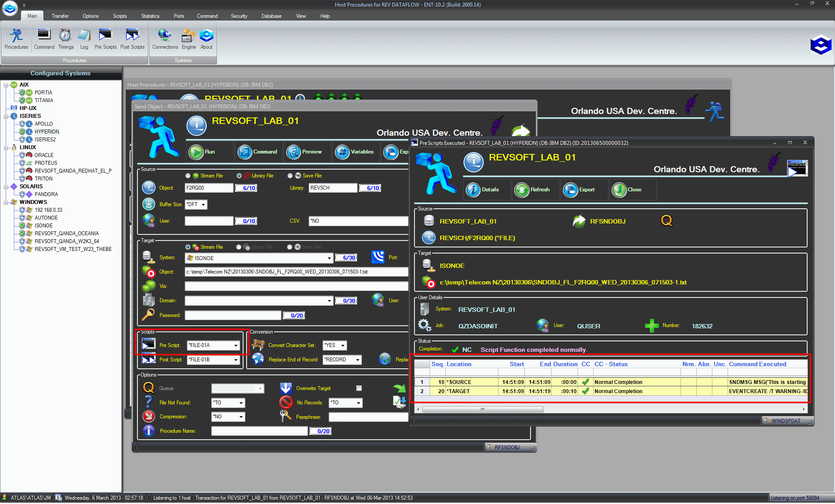Select Source Stream File radio button
Viewport: 835px width, 504px height.
188,176
